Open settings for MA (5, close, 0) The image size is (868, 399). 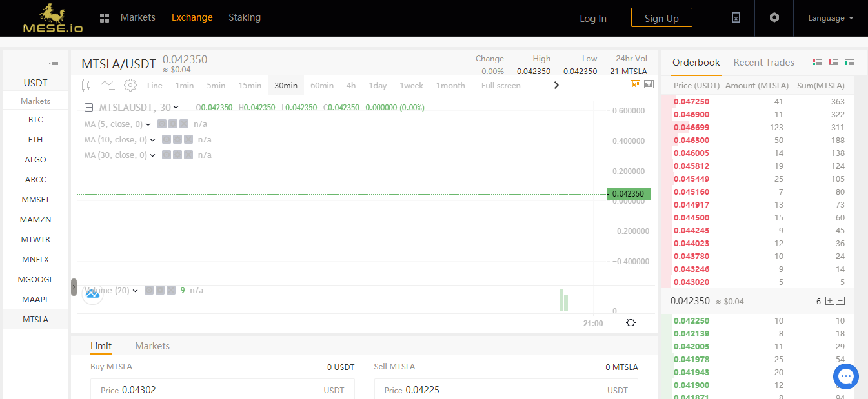tap(173, 124)
